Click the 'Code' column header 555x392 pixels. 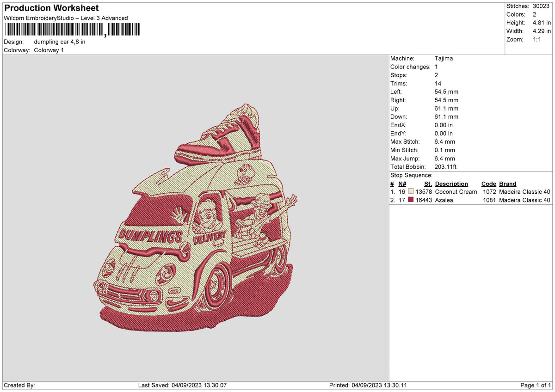(488, 184)
